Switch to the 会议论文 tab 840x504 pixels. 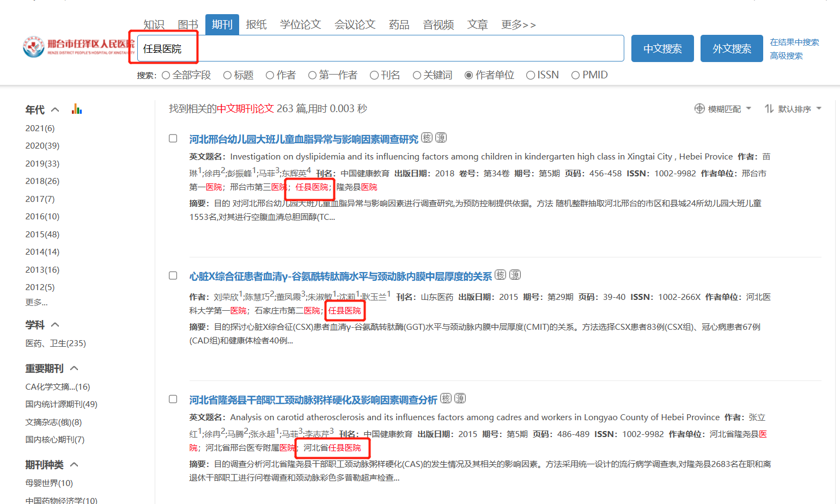[355, 24]
